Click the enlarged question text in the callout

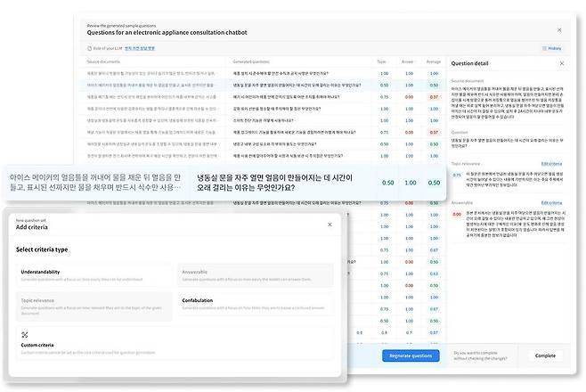click(274, 183)
